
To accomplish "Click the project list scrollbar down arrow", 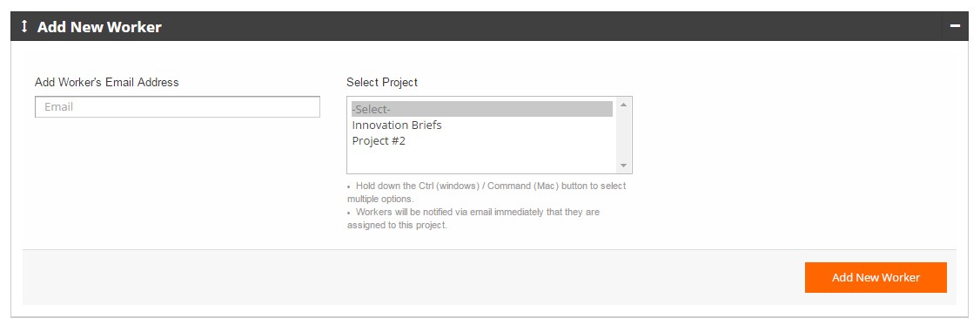I will (x=623, y=166).
